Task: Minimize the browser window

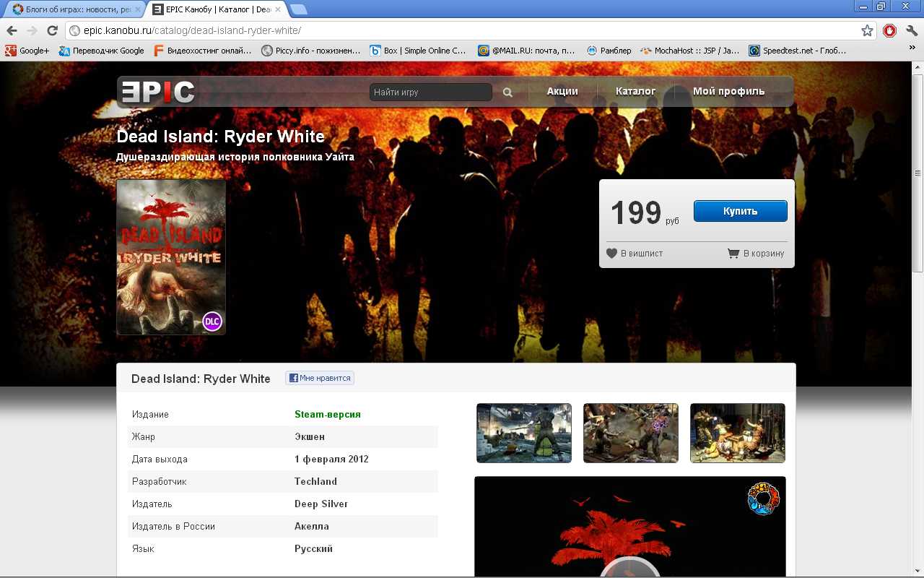Action: [x=863, y=6]
